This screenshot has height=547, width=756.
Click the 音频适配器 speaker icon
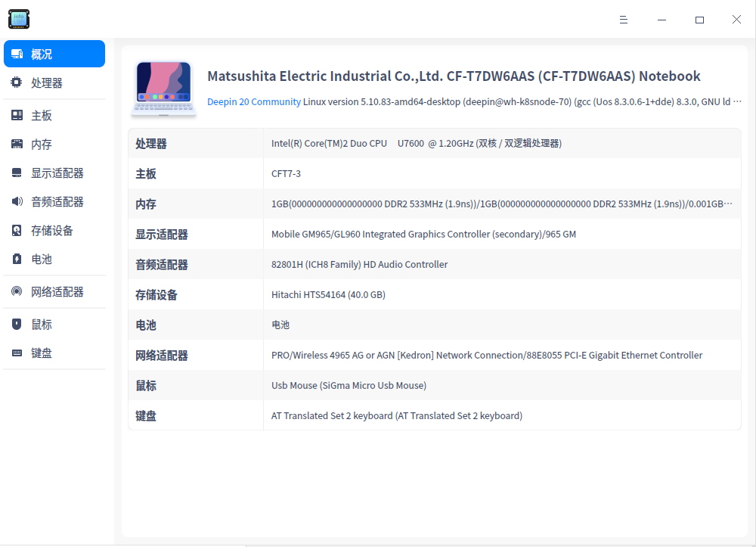tap(16, 201)
